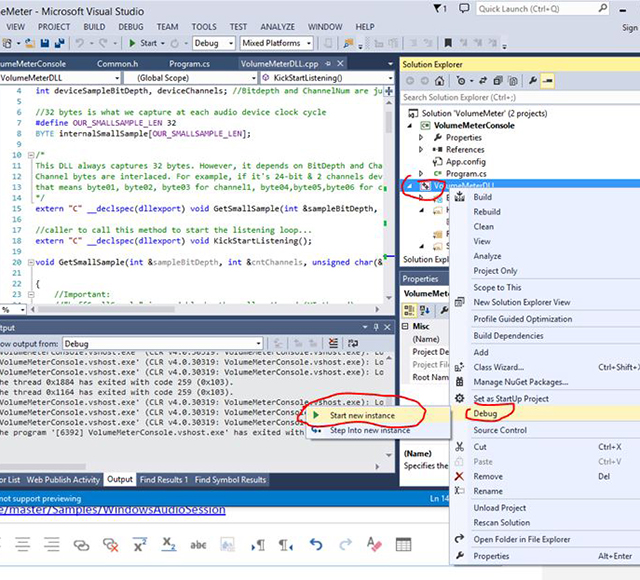The height and width of the screenshot is (580, 640).
Task: Open the ANALYZE menu
Action: [x=278, y=27]
